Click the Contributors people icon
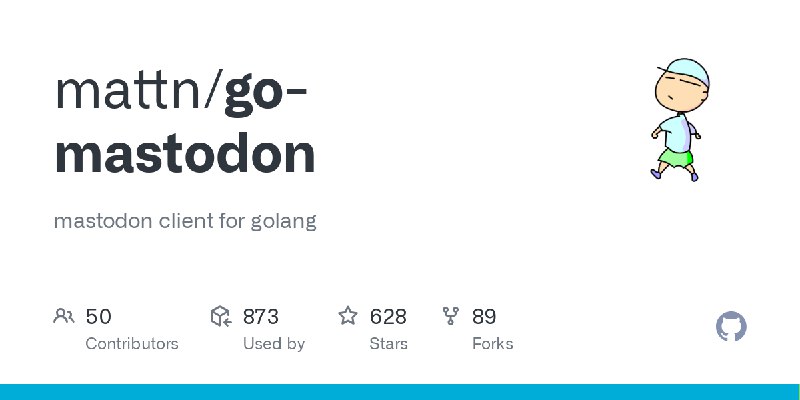The image size is (800, 400). coord(64,317)
